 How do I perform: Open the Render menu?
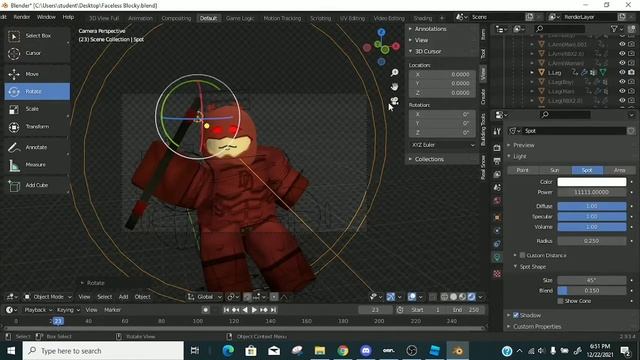tap(22, 17)
